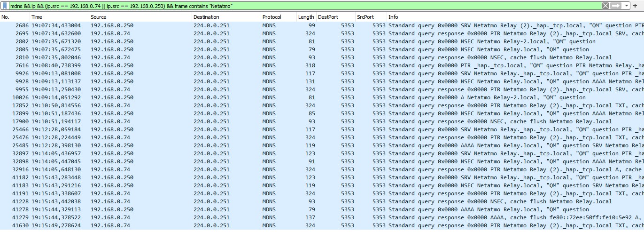Image resolution: width=644 pixels, height=232 pixels.
Task: Click destination 224.0.0.251 in packet 2805
Action: 211,49
